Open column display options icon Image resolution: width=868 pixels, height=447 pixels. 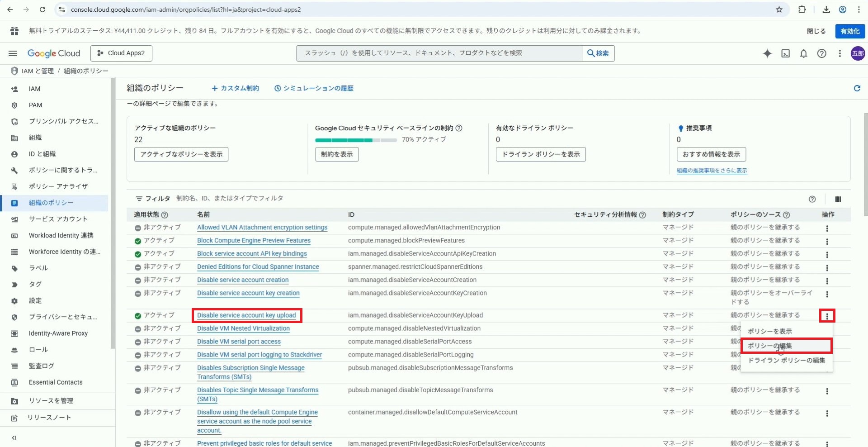pos(838,199)
